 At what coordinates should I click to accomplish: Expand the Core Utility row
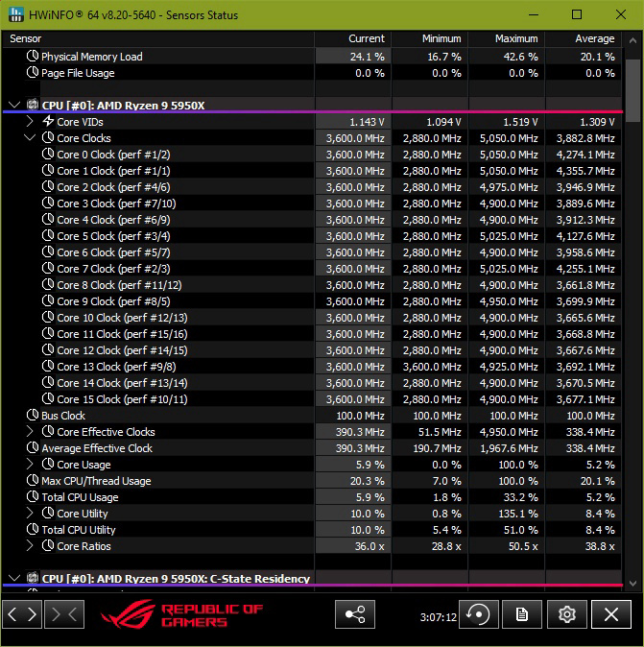click(30, 513)
